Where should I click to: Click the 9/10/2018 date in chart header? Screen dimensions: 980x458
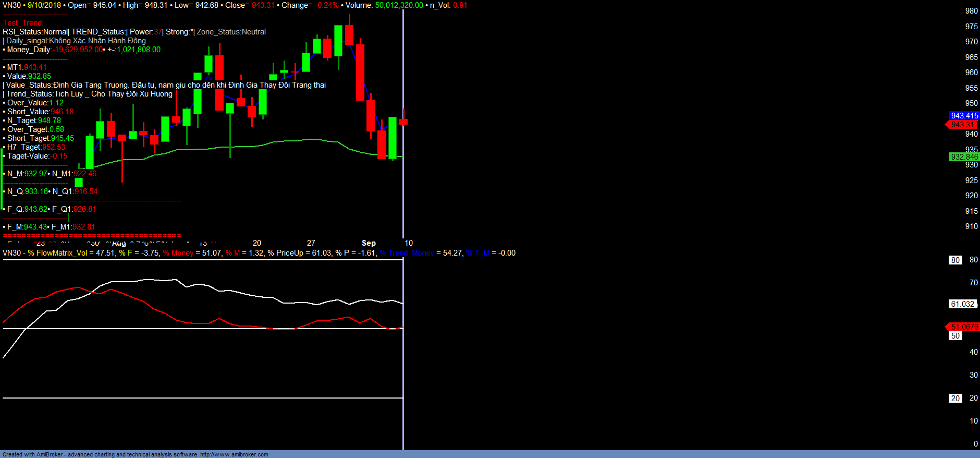pos(44,5)
